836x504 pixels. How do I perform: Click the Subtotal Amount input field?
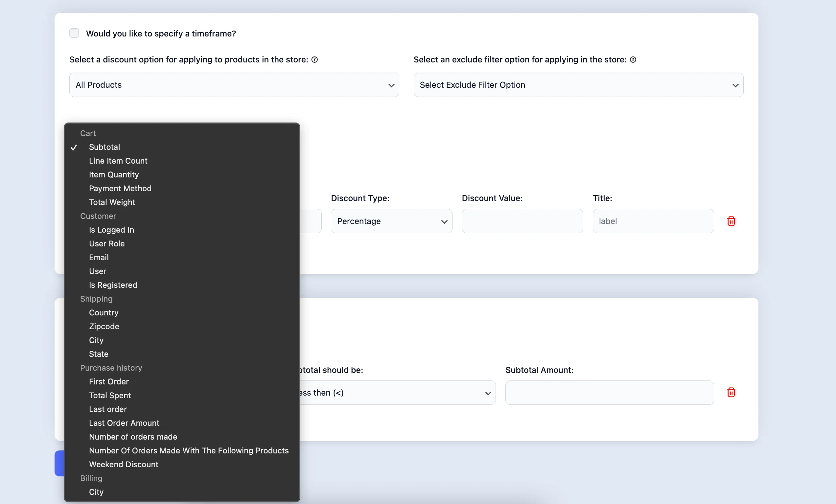609,392
